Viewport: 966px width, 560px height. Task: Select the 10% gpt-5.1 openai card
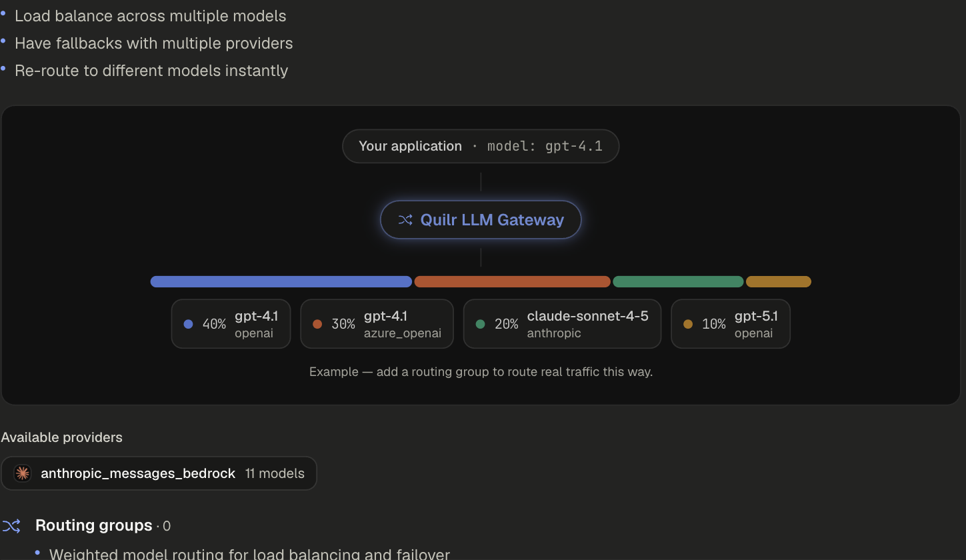tap(731, 323)
